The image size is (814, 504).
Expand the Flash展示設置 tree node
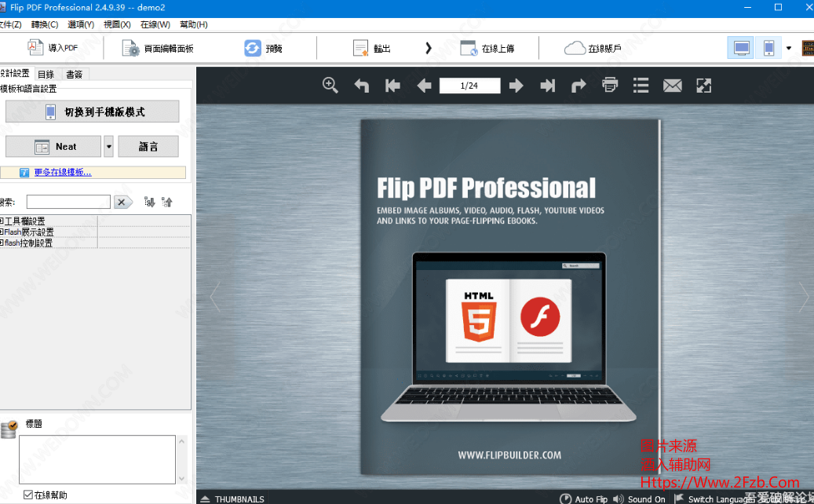(x=2, y=232)
